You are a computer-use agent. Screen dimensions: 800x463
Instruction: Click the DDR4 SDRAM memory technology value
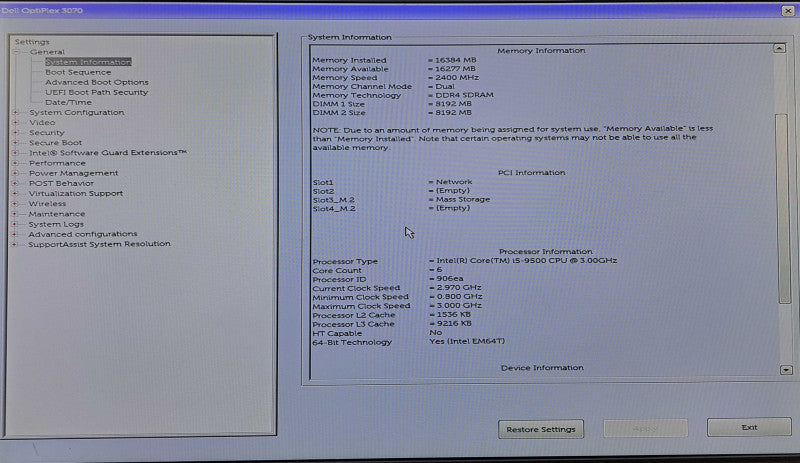(x=464, y=95)
